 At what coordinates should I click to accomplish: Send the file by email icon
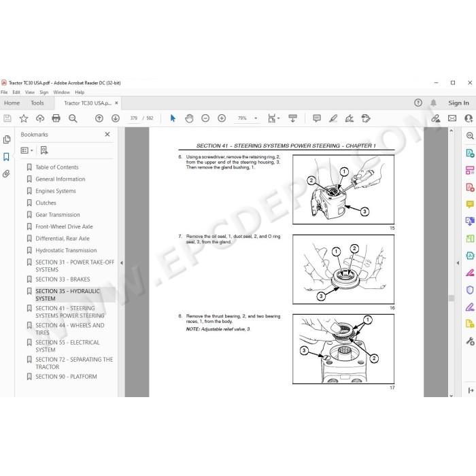click(x=452, y=118)
